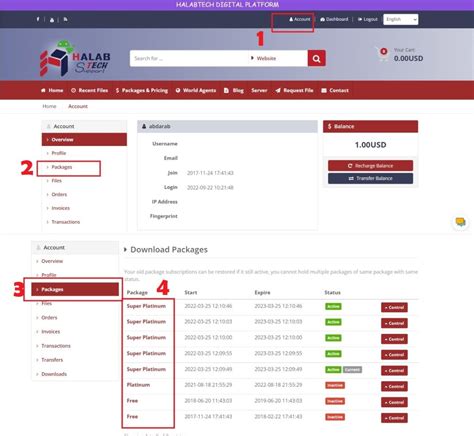Viewport: 474px width, 436px height.
Task: Click the 0.00USD cart total
Action: (x=408, y=58)
